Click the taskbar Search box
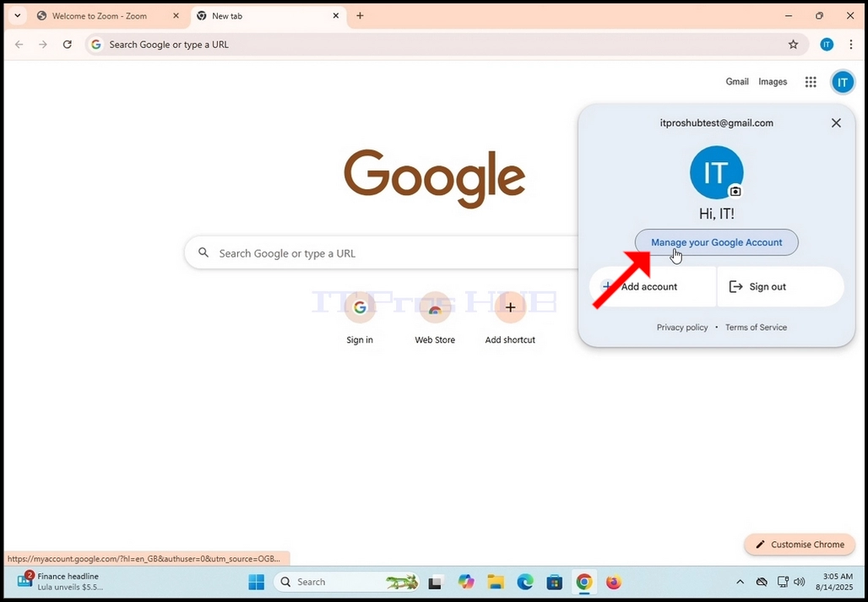This screenshot has width=868, height=602. pyautogui.click(x=346, y=582)
